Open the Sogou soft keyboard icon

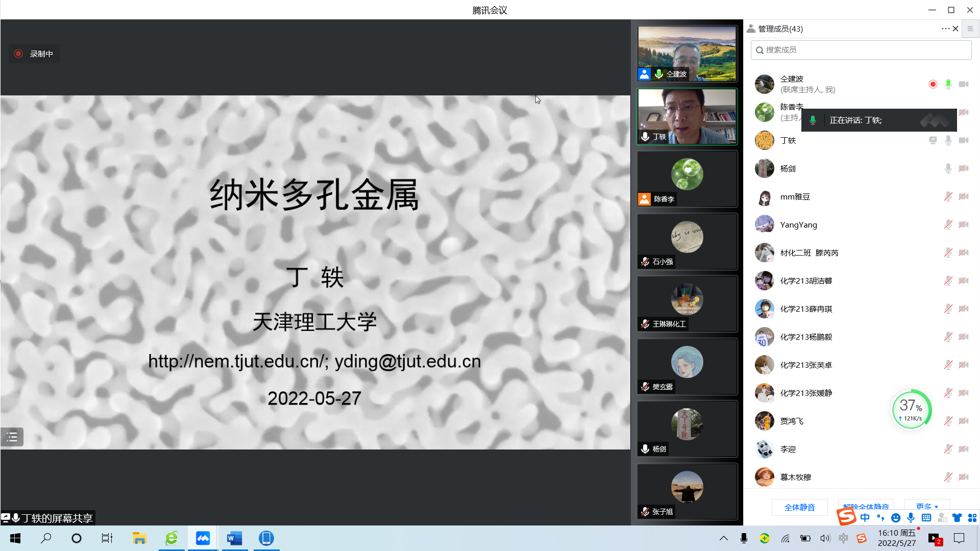pos(926,518)
